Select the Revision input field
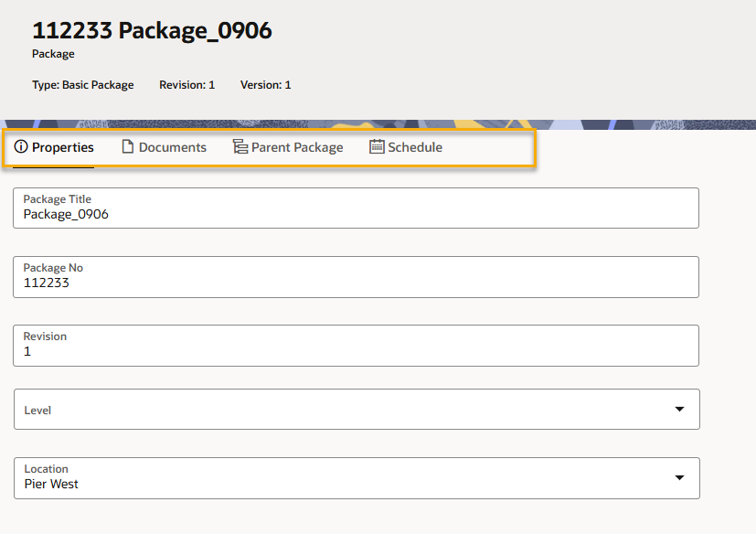The image size is (756, 534). point(356,351)
